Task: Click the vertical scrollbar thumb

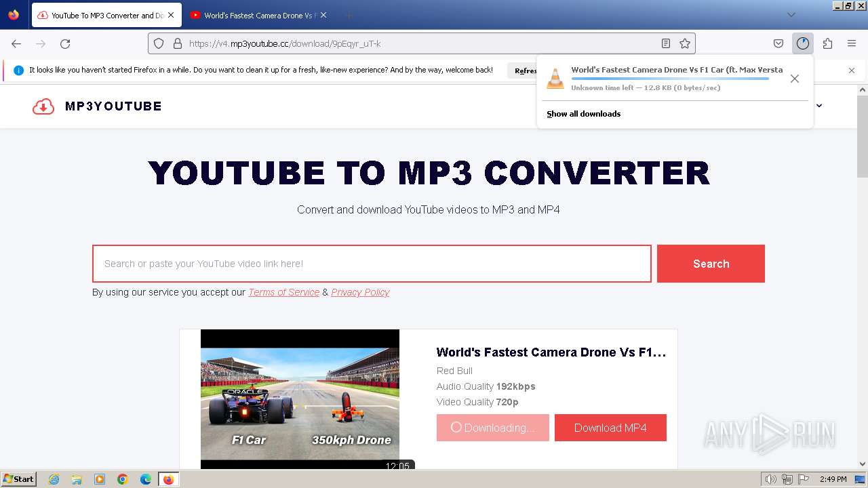Action: pyautogui.click(x=863, y=136)
